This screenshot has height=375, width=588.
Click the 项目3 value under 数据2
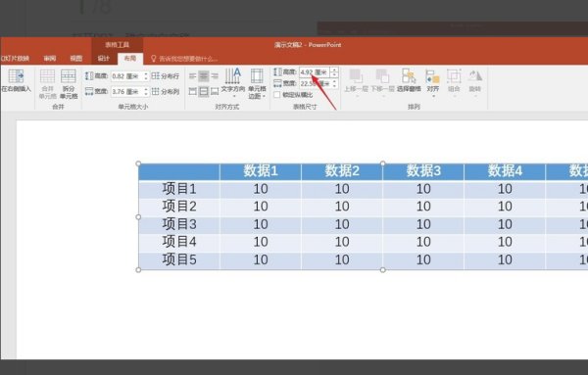[342, 224]
